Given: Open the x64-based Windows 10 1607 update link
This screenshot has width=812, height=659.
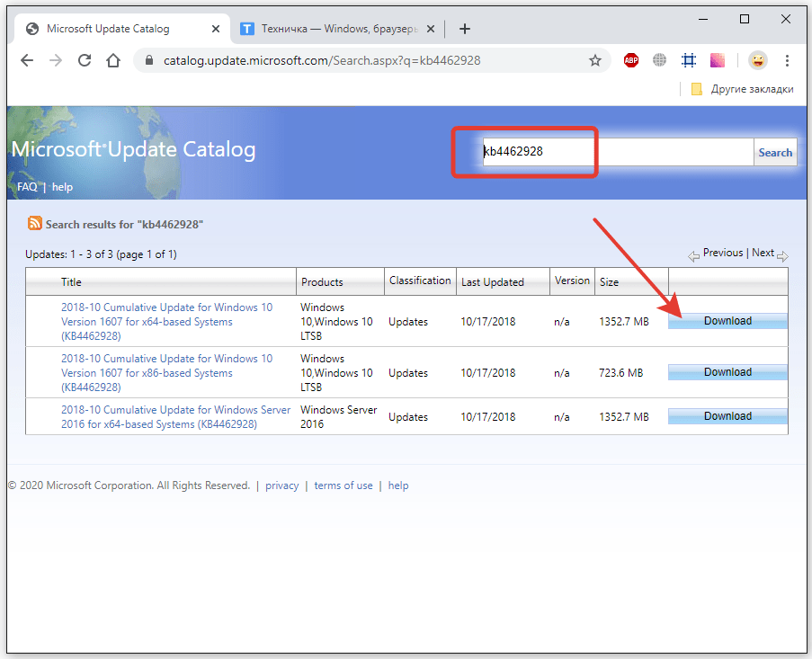Looking at the screenshot, I should point(166,322).
